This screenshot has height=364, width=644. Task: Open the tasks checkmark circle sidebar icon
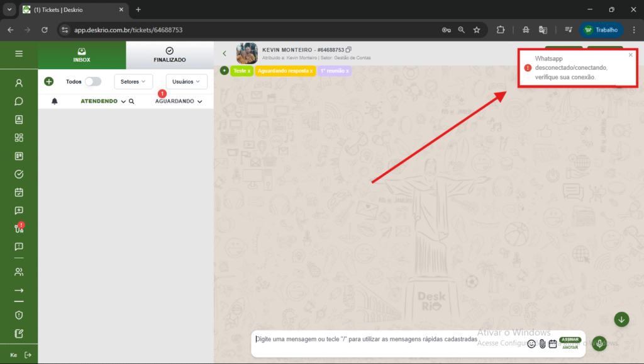(19, 174)
